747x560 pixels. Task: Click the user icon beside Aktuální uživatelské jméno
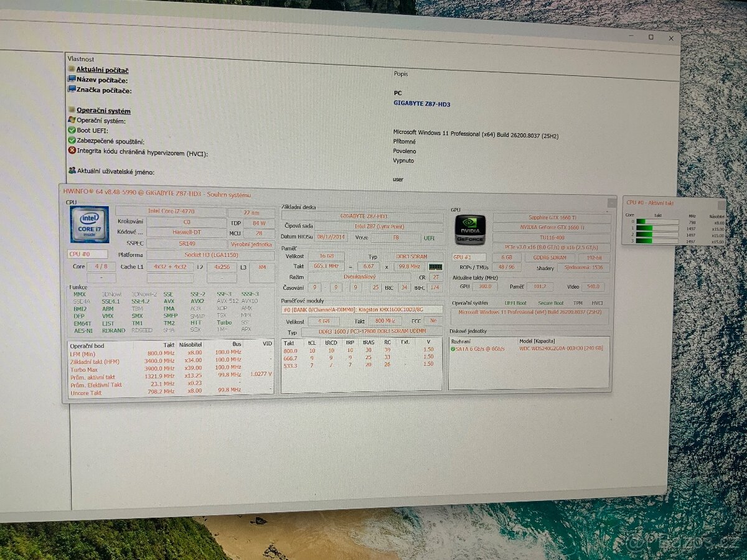(x=72, y=170)
